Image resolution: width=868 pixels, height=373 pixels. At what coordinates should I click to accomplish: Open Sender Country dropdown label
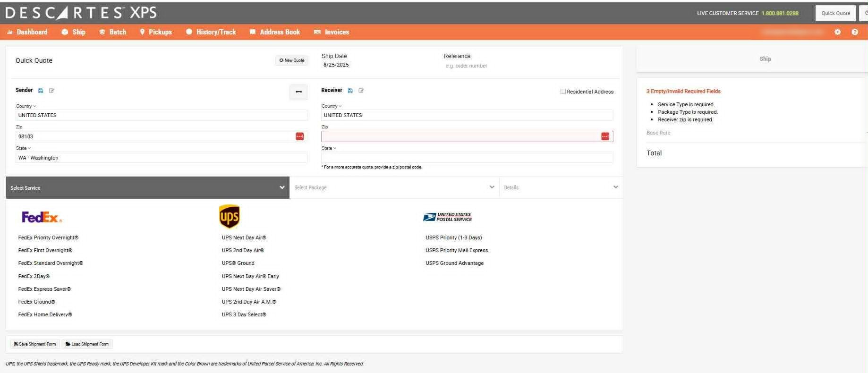click(x=26, y=106)
